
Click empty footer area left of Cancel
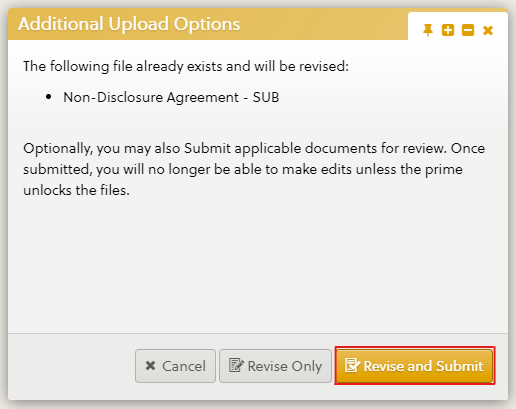[x=72, y=366]
